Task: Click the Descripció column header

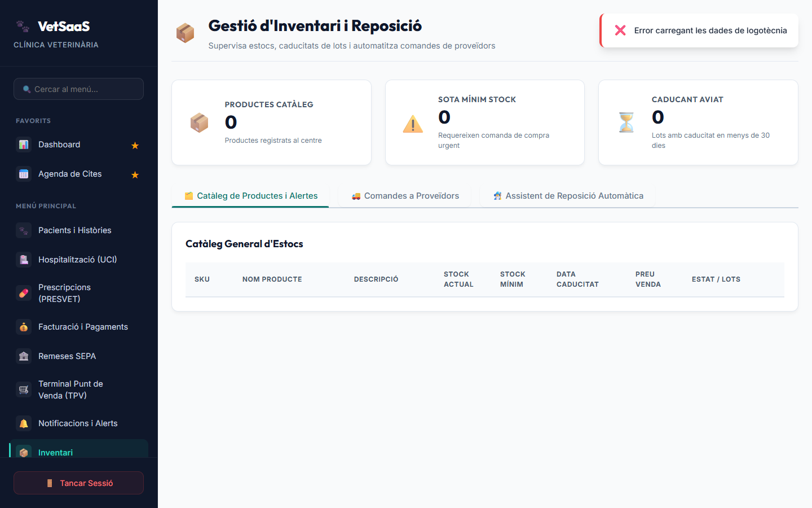Action: pyautogui.click(x=376, y=279)
